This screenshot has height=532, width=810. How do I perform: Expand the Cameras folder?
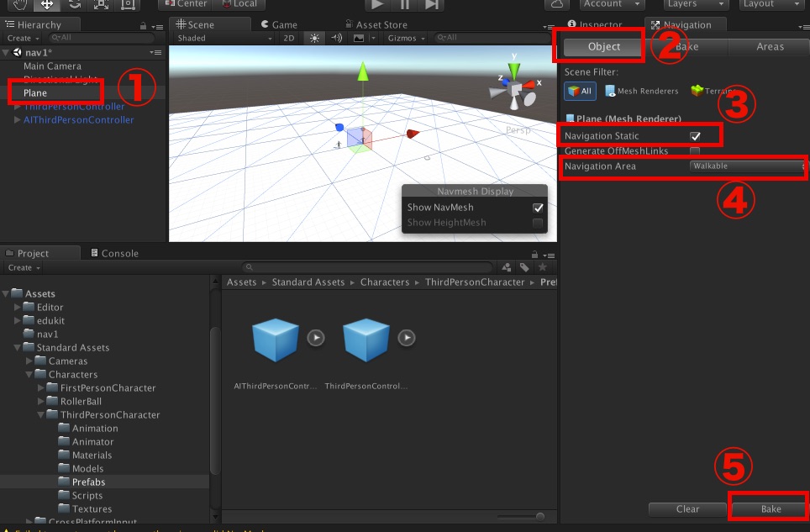pos(29,361)
